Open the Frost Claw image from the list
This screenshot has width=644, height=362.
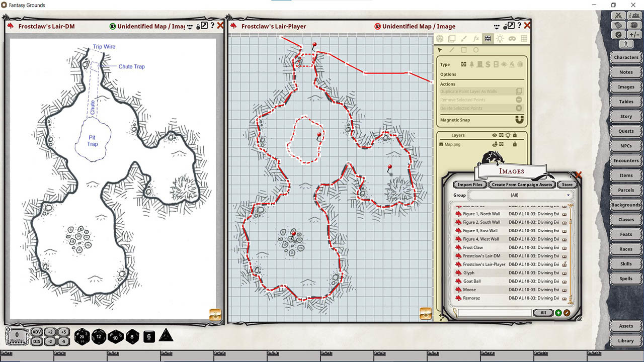pos(473,247)
